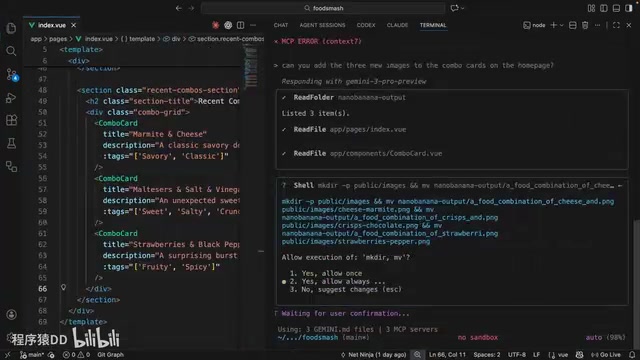Open the new terminal profile dropdown arrow
Image resolution: width=640 pixels, height=360 pixels.
(x=562, y=25)
